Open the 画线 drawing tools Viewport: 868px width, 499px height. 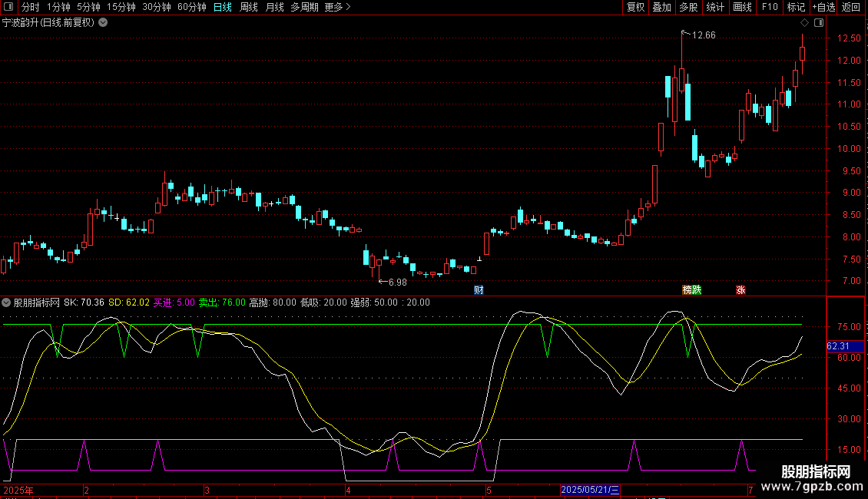pyautogui.click(x=742, y=7)
